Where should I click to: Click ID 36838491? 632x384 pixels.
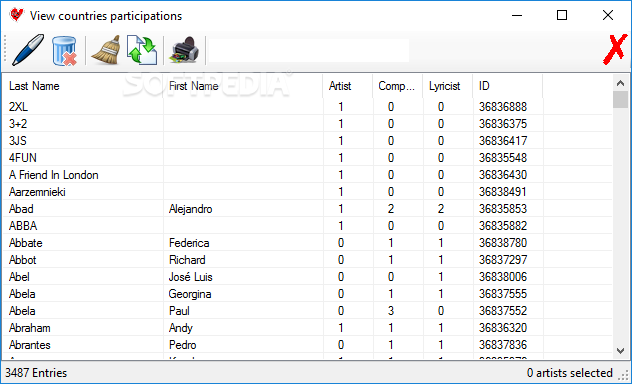click(503, 192)
